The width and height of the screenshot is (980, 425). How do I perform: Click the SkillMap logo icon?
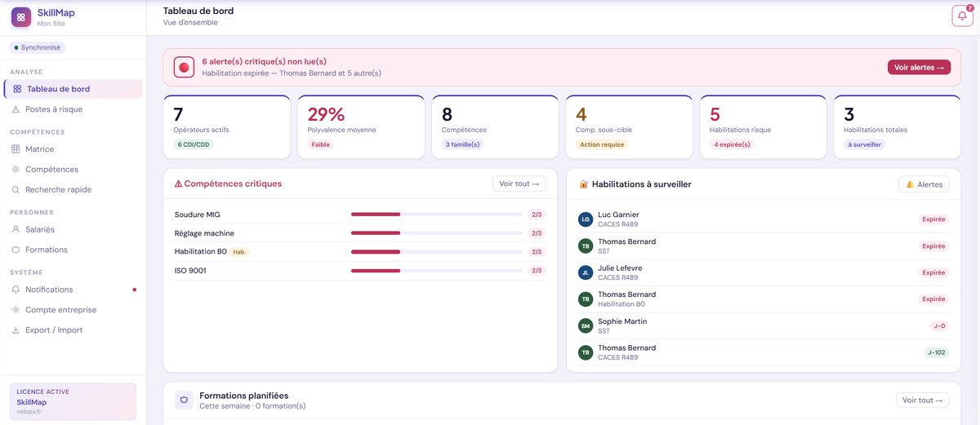(x=22, y=16)
